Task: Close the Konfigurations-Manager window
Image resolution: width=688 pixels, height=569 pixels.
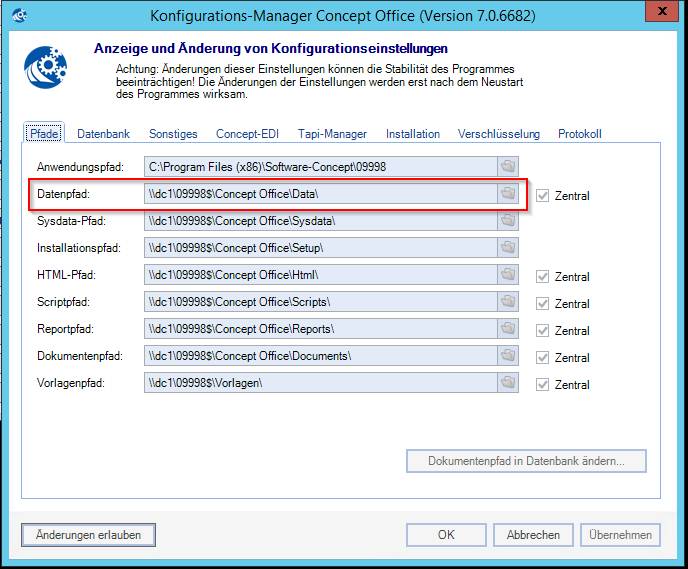Action: [662, 11]
